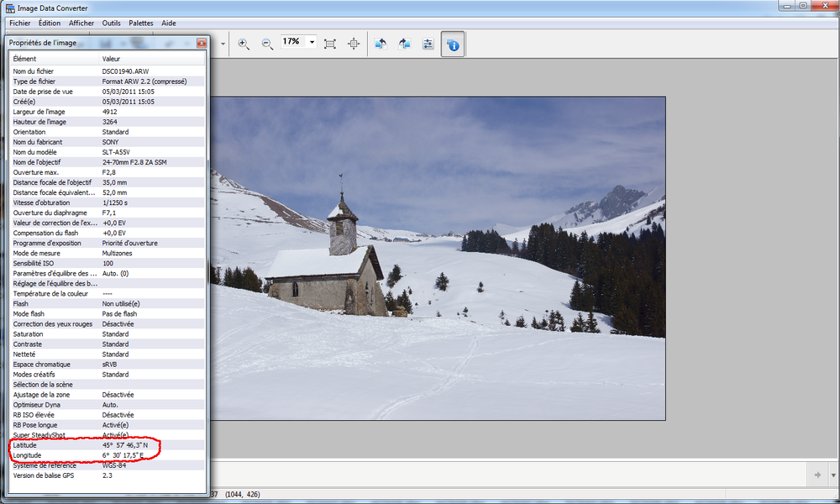
Task: Click the gray arrow button at bottom right
Action: [817, 475]
